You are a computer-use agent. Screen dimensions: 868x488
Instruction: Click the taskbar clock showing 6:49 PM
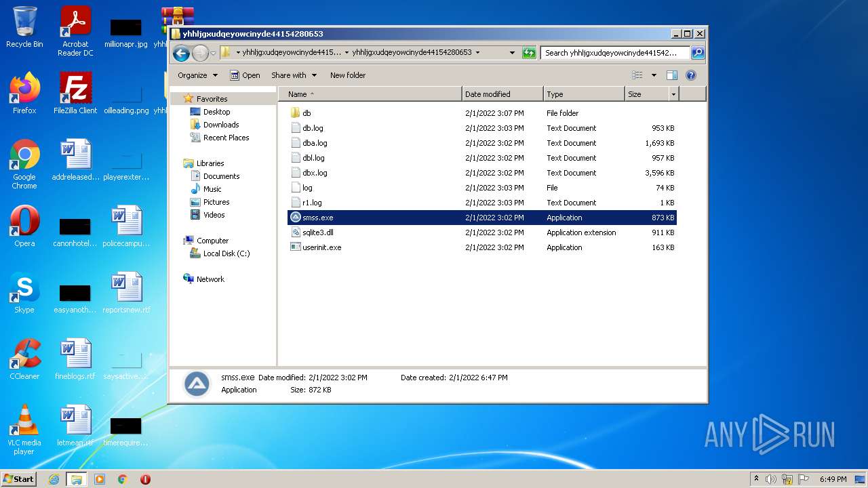832,479
